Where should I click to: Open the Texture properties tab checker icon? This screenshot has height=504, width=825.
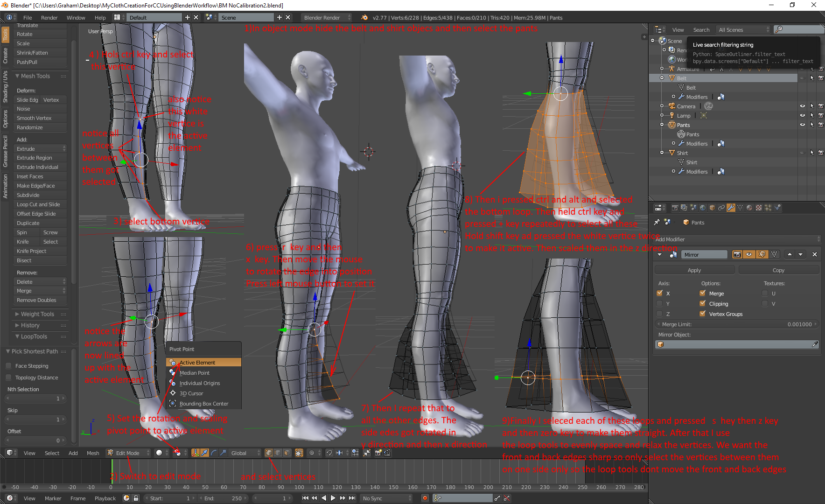pyautogui.click(x=759, y=208)
